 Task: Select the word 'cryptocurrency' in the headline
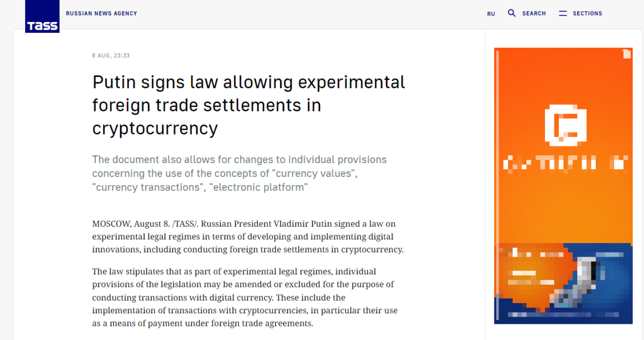(x=155, y=128)
